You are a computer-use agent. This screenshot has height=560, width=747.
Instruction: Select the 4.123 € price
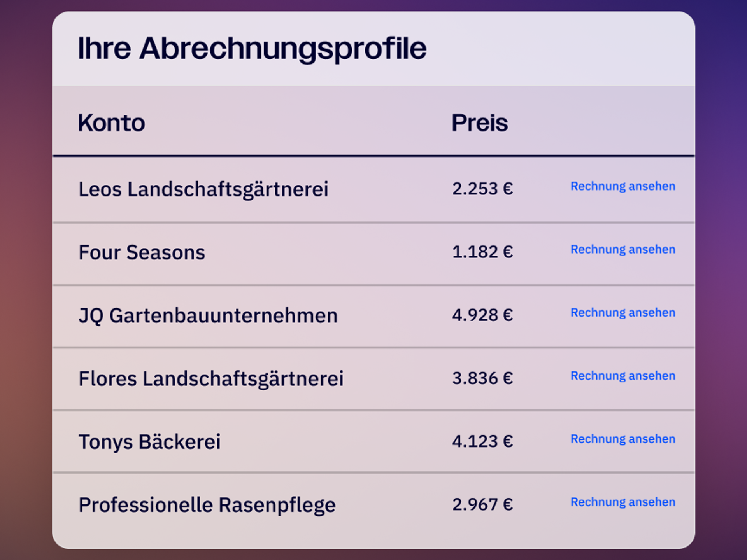[482, 441]
